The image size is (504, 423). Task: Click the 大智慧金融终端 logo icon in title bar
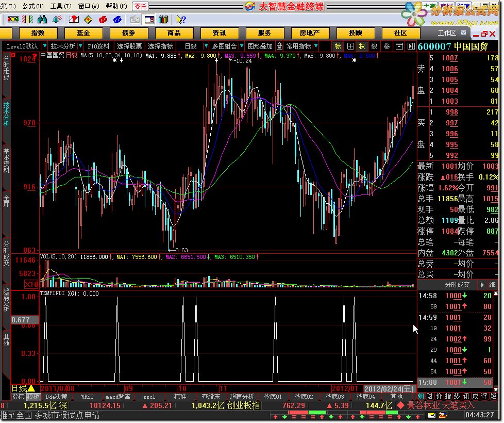tap(250, 6)
